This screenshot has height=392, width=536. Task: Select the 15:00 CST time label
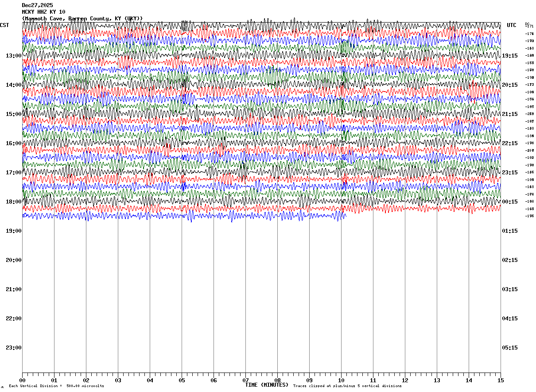[x=14, y=114]
